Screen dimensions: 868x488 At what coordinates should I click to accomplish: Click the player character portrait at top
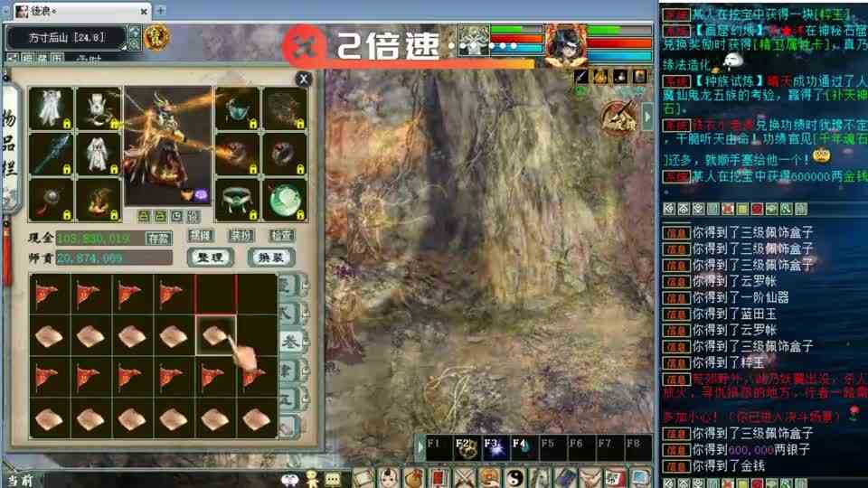click(x=565, y=43)
